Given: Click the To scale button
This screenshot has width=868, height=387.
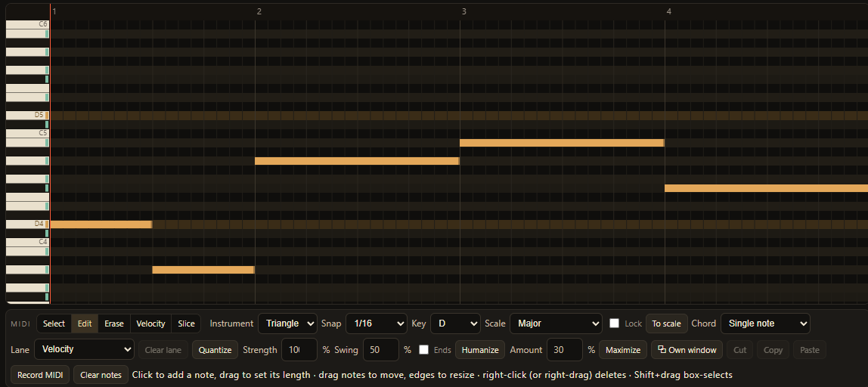Looking at the screenshot, I should [667, 324].
